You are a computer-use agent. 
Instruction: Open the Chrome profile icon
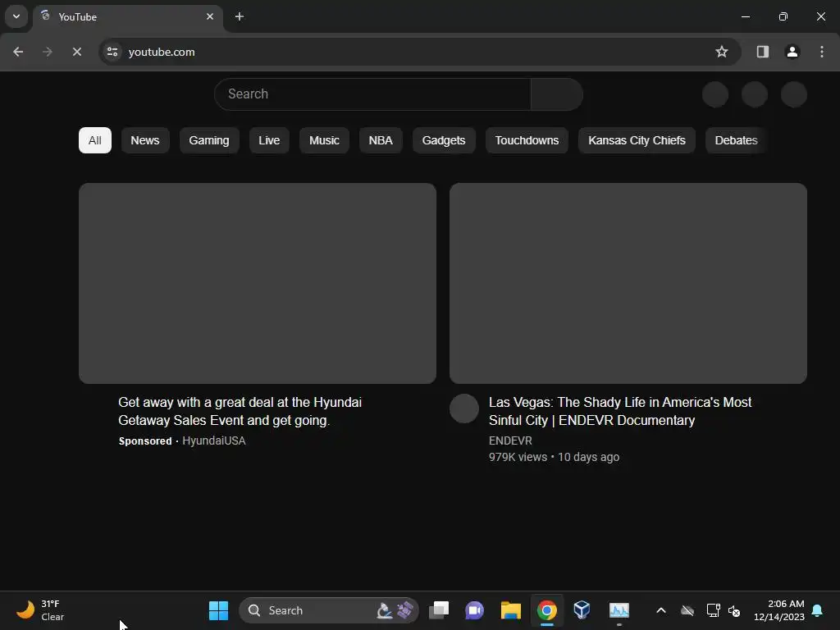(x=792, y=52)
